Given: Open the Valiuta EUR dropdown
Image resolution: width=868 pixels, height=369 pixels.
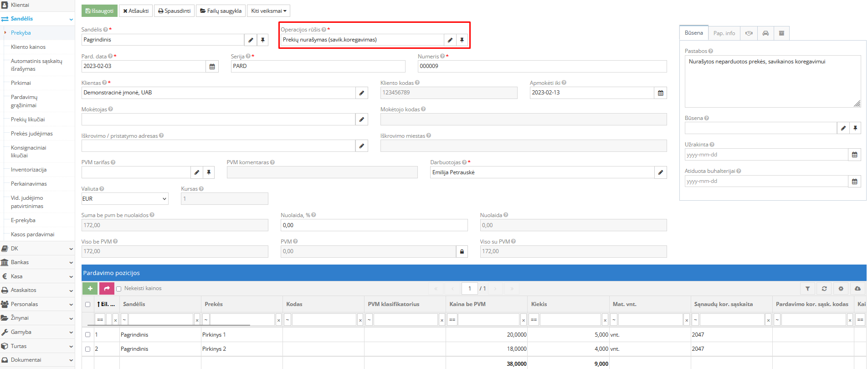Looking at the screenshot, I should tap(125, 199).
